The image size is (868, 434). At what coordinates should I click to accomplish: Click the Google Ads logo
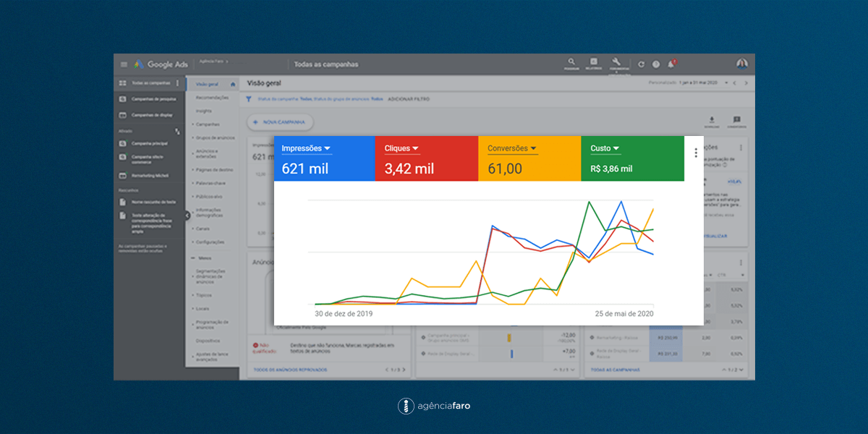[161, 64]
